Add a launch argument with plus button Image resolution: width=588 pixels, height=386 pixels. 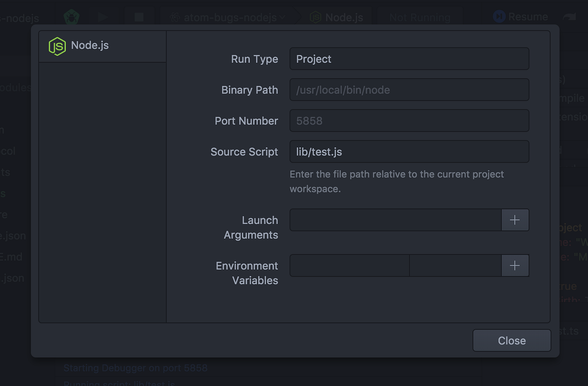coord(515,220)
